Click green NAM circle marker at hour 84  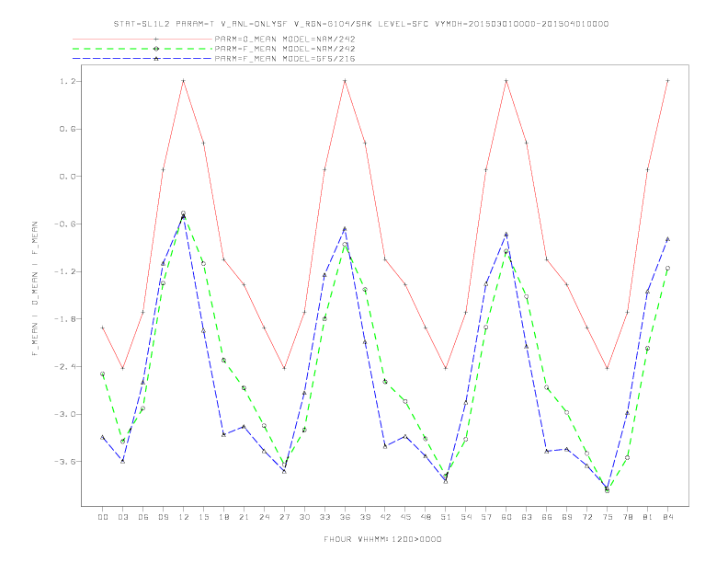click(x=667, y=268)
